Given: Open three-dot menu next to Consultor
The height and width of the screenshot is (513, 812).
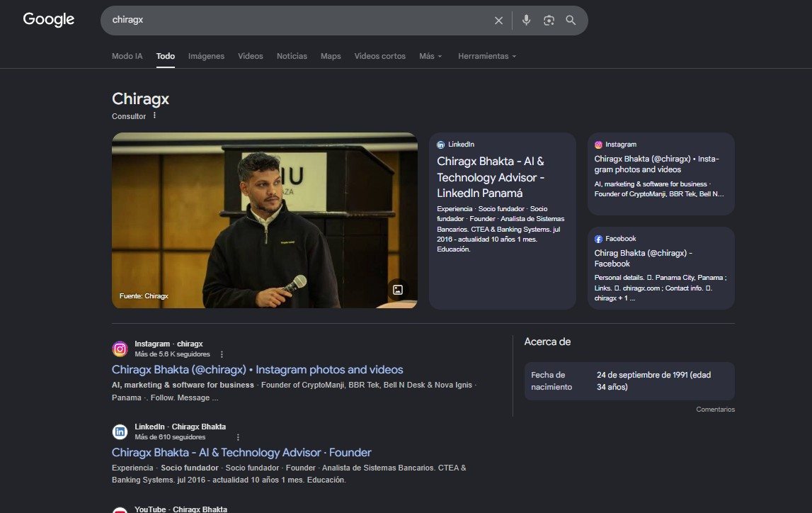Looking at the screenshot, I should pos(154,115).
